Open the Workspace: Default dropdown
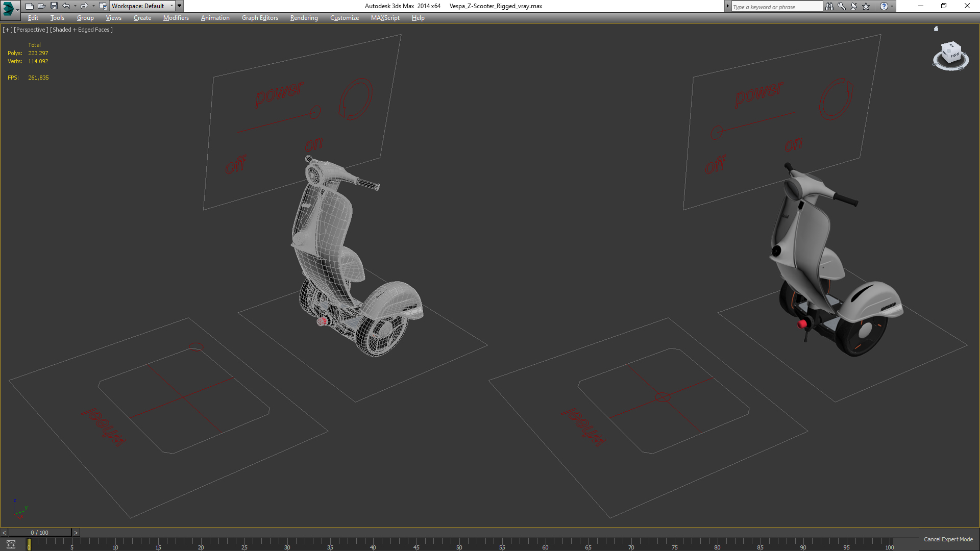The width and height of the screenshot is (980, 551). [142, 6]
